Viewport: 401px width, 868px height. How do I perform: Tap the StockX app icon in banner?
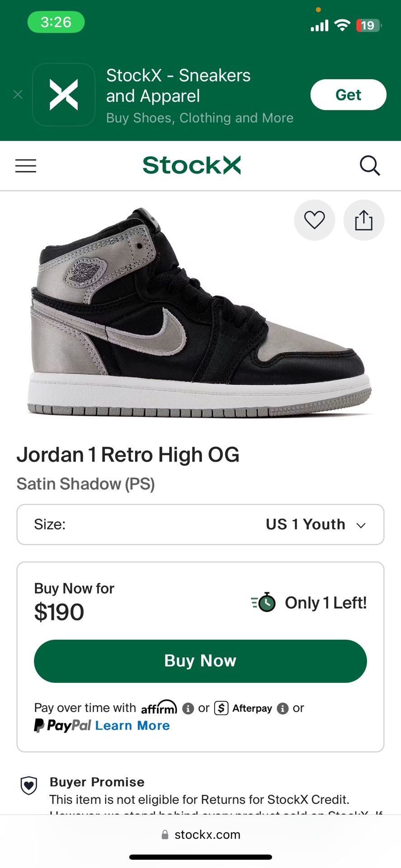[64, 94]
